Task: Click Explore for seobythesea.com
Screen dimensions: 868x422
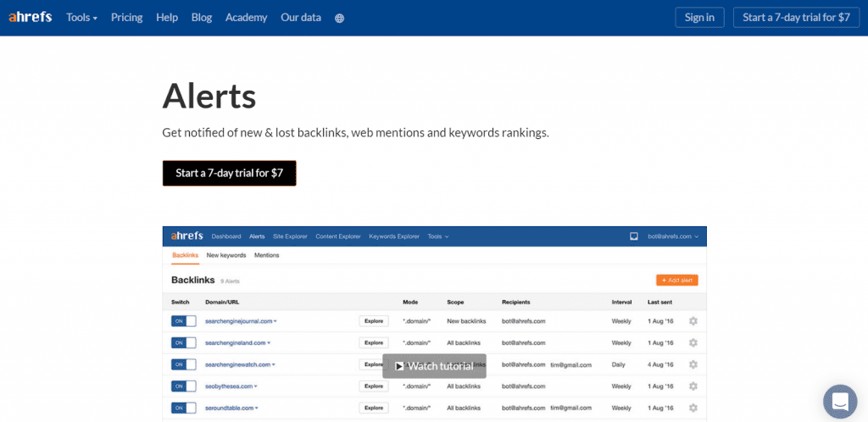Action: point(374,386)
